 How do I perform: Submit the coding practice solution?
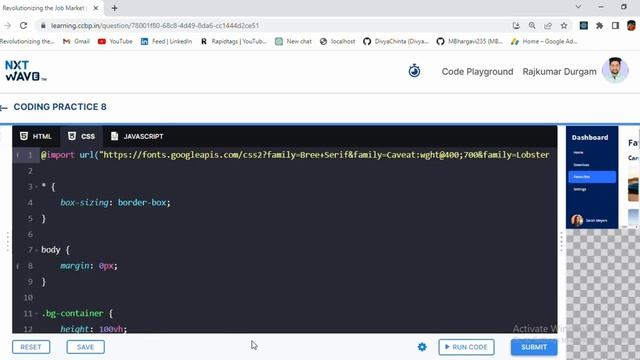point(534,347)
